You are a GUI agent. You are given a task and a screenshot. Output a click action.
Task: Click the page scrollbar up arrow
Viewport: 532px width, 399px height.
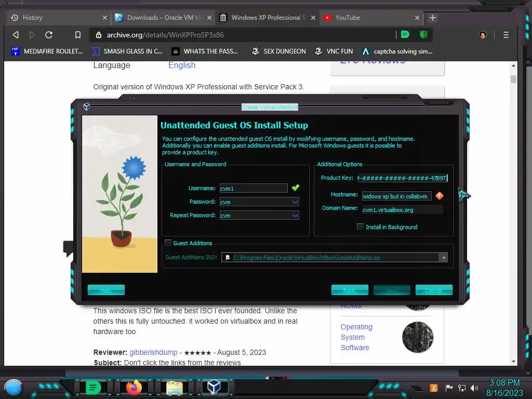pyautogui.click(x=513, y=65)
